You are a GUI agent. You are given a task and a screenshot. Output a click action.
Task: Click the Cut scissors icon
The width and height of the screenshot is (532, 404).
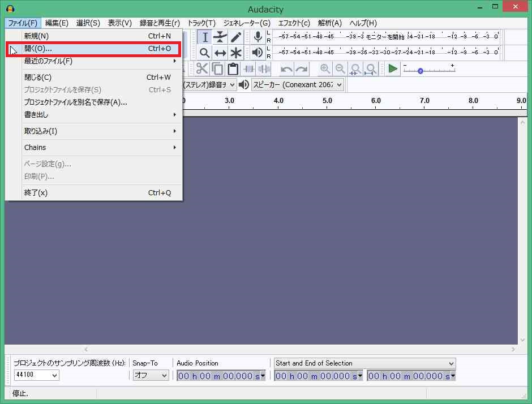pos(202,69)
